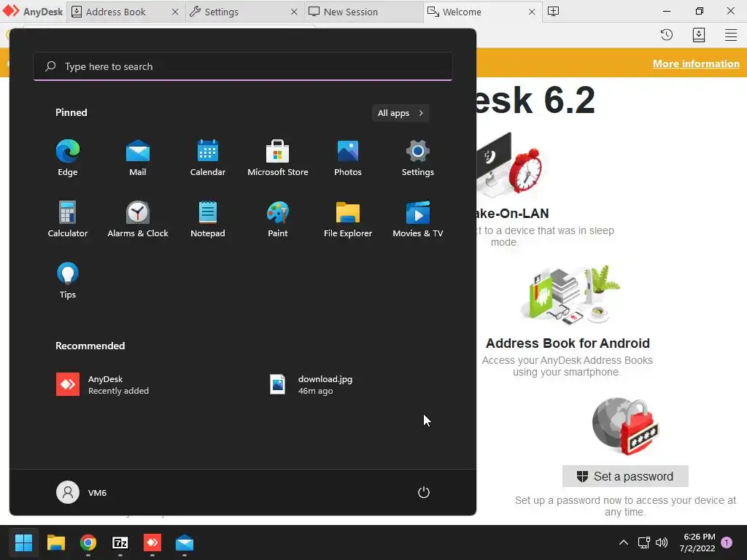This screenshot has width=747, height=560.
Task: Add a new AnyDesk session tab
Action: pos(553,12)
